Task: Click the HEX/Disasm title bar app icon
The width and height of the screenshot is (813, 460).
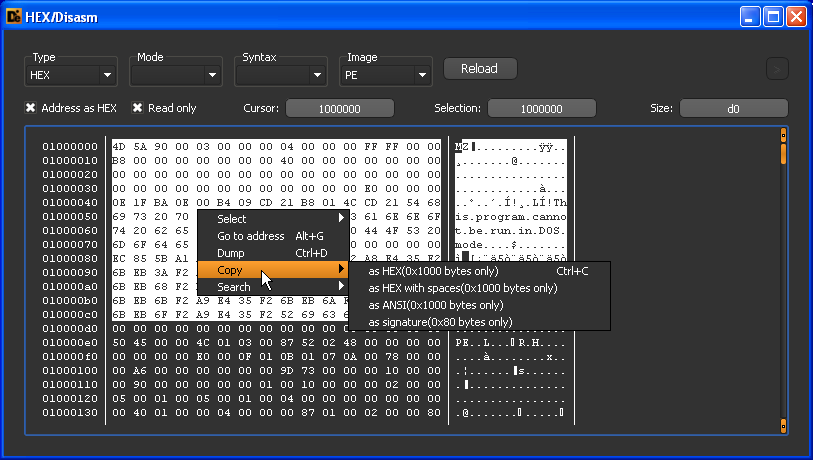Action: [14, 16]
